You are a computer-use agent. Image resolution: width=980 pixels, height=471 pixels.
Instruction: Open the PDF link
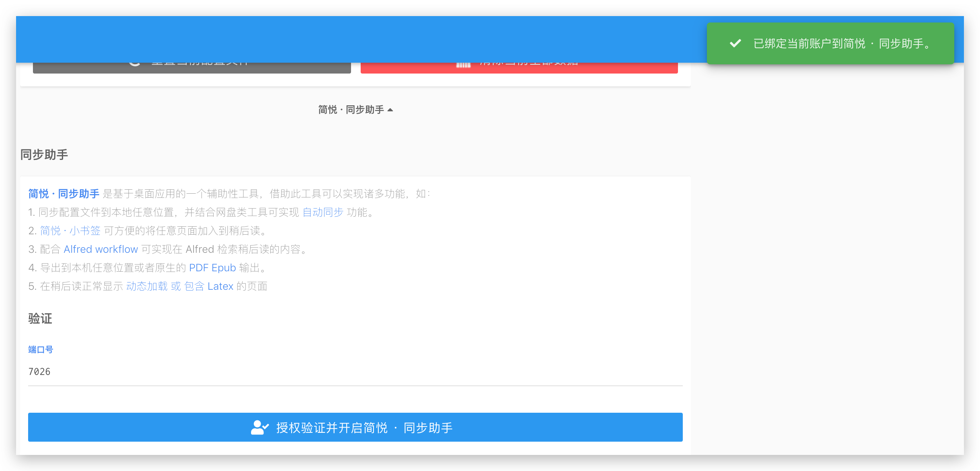click(198, 268)
